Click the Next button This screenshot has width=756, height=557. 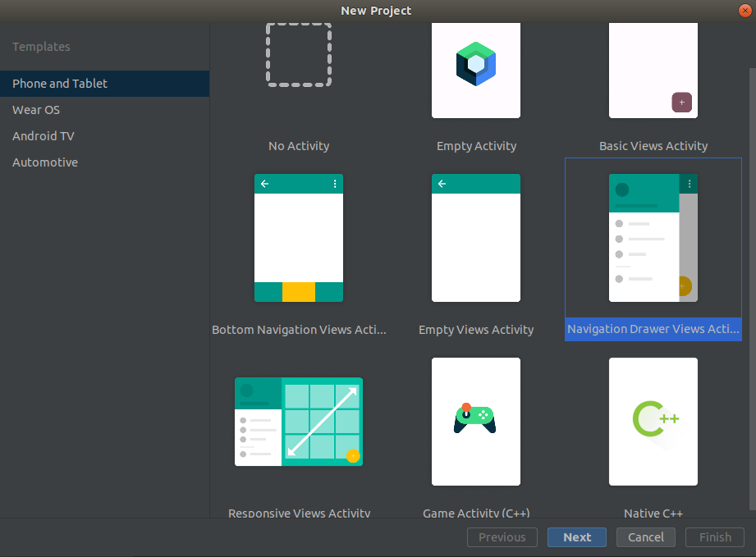(577, 537)
